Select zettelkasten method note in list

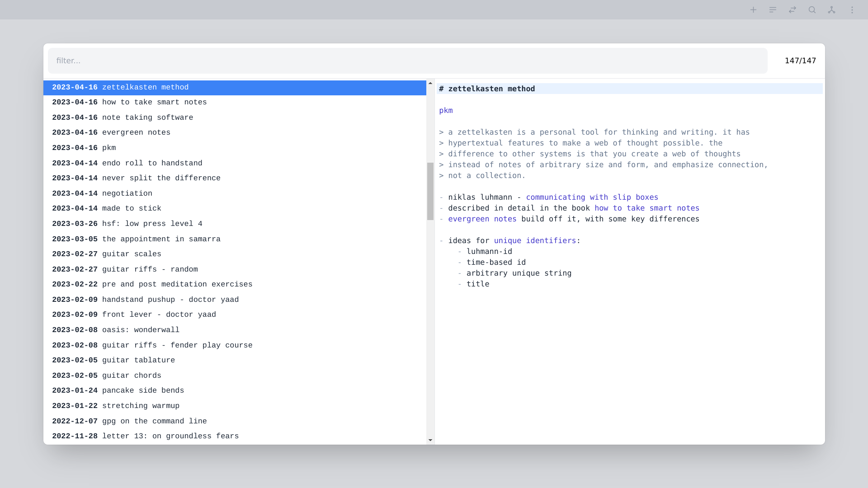tap(235, 88)
